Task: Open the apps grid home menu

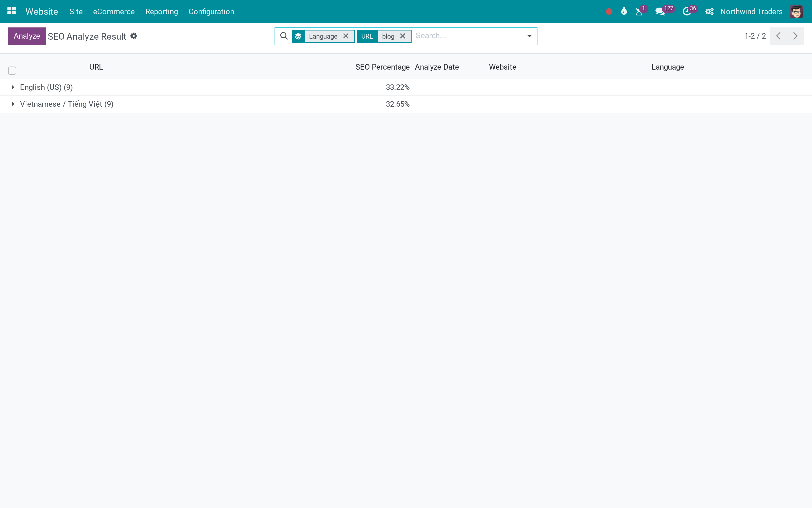Action: 12,11
